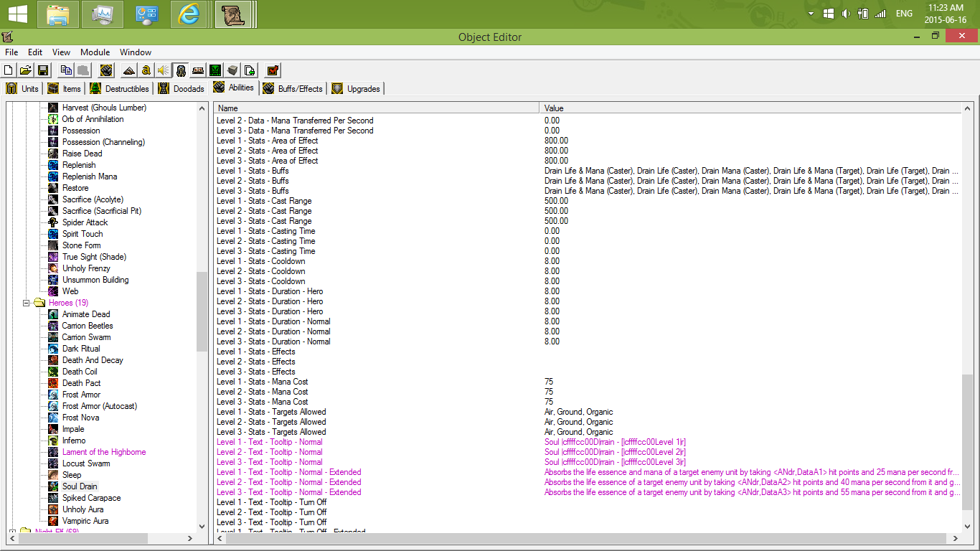
Task: Select Level 2 - Stats - Cooldown row
Action: (x=588, y=271)
